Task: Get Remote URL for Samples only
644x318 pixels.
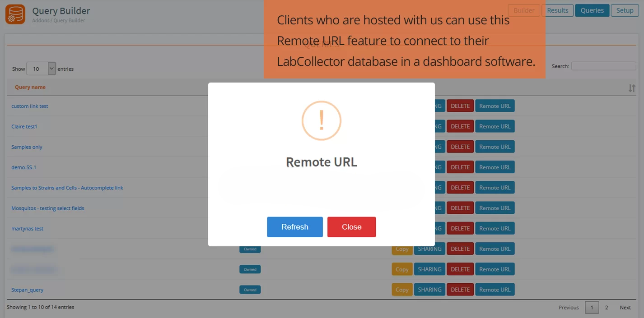Action: [495, 147]
